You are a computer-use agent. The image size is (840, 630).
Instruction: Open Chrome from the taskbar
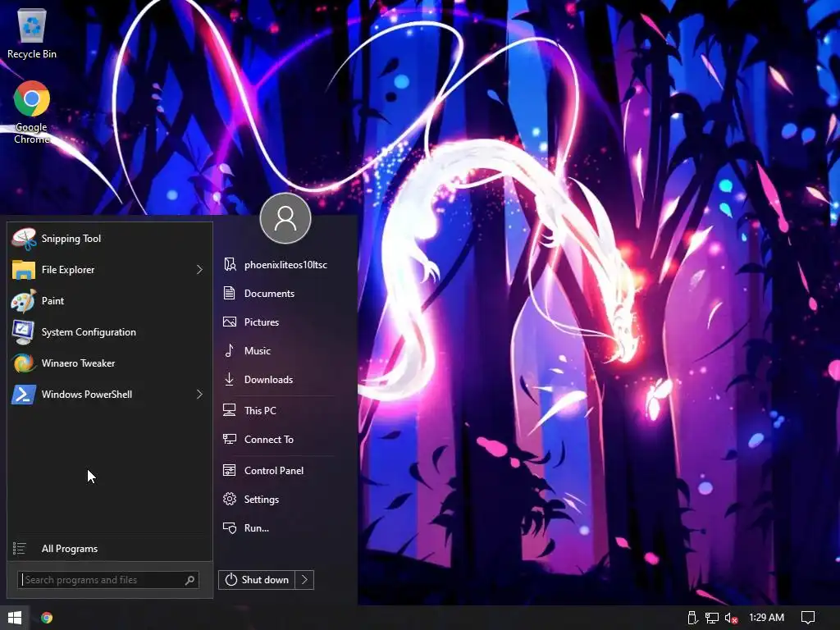pyautogui.click(x=47, y=618)
